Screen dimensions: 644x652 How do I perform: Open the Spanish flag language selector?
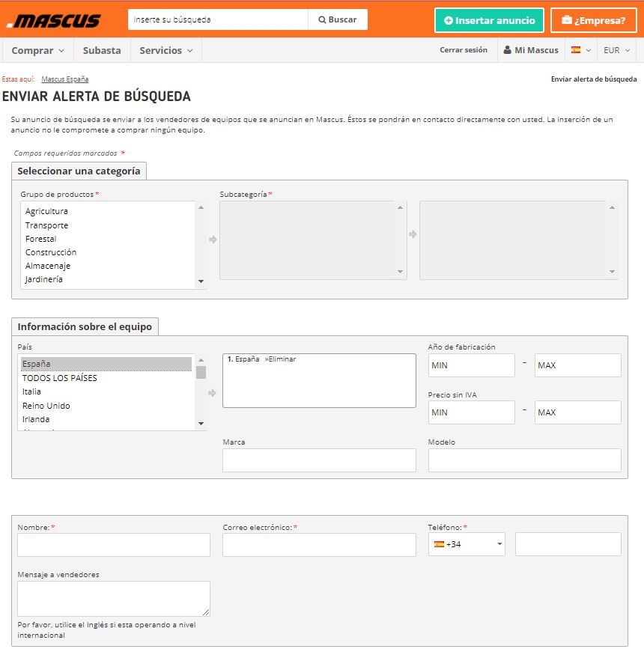(581, 50)
